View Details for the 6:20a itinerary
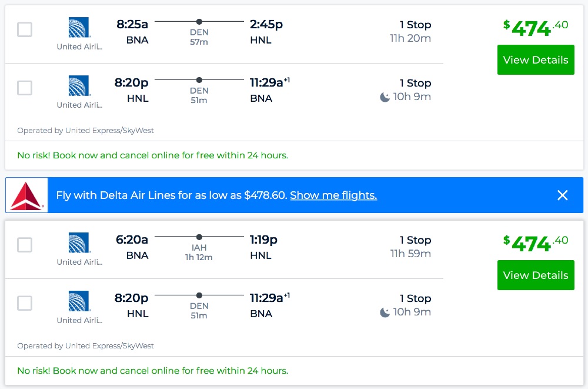Screen dimensions: 588x389 tap(536, 275)
